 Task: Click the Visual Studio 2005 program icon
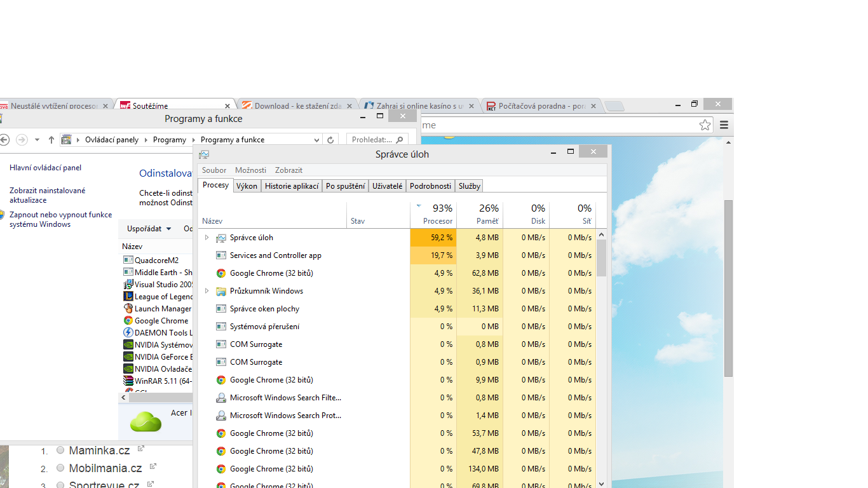coord(128,284)
